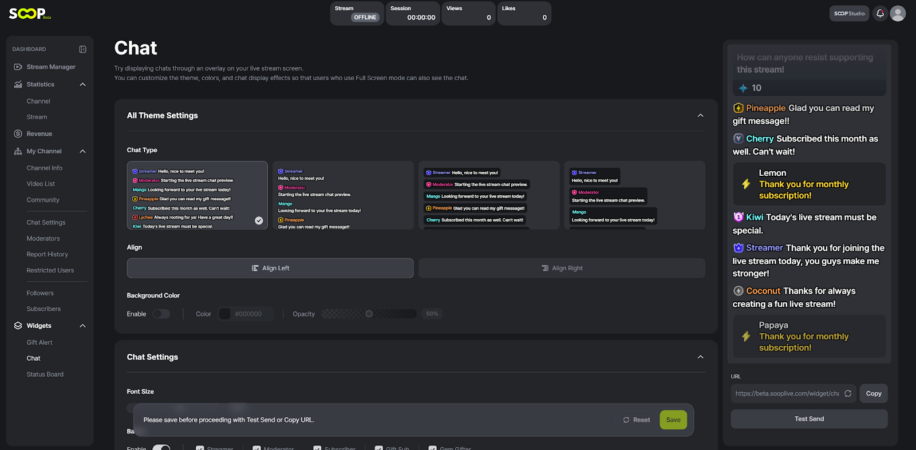Viewport: 916px width, 450px height.
Task: Collapse the dashboard sidebar panel icon
Action: (x=82, y=49)
